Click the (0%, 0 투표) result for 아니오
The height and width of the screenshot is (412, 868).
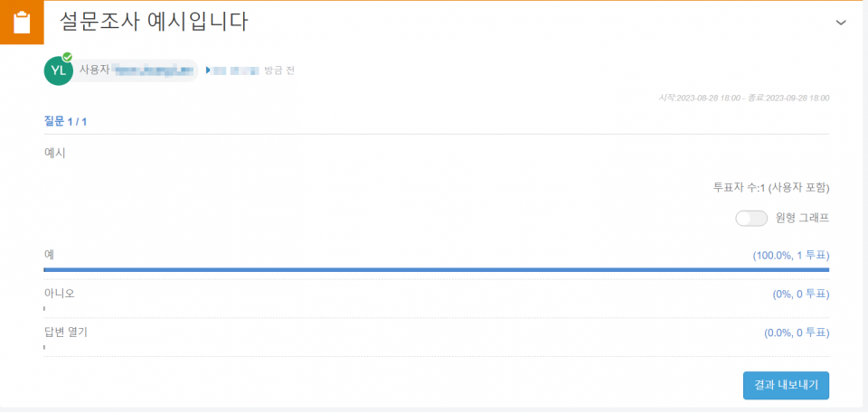[x=800, y=295]
